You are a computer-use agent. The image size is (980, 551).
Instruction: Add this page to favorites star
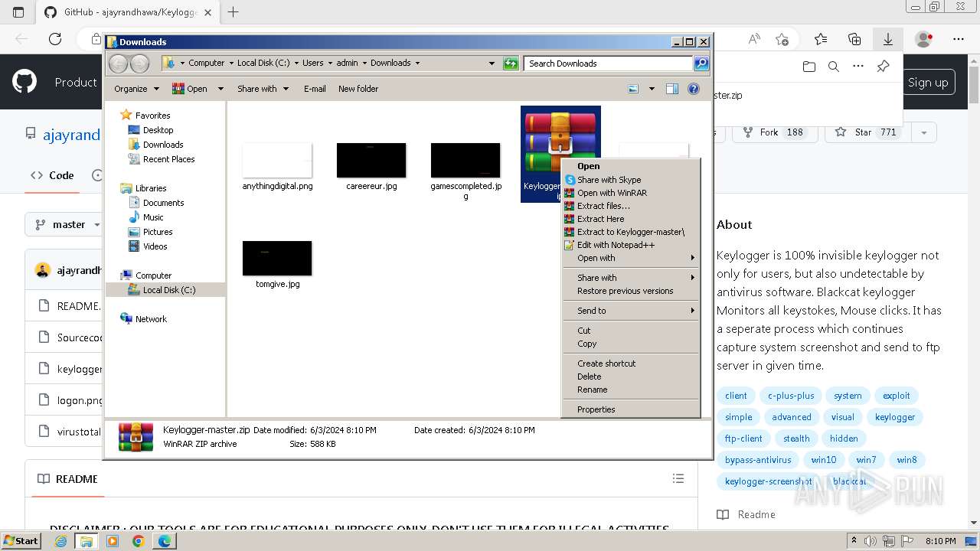click(x=782, y=39)
